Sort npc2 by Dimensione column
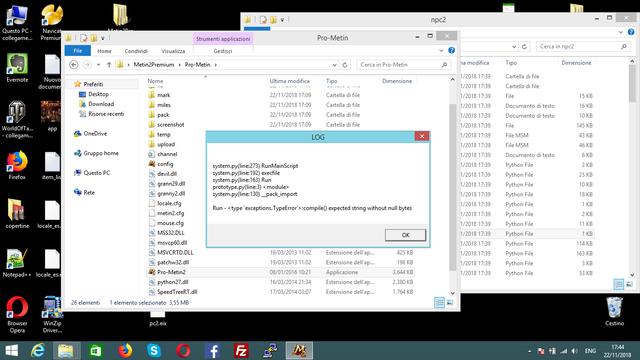Screen dimensions: 640x360 tap(576, 63)
